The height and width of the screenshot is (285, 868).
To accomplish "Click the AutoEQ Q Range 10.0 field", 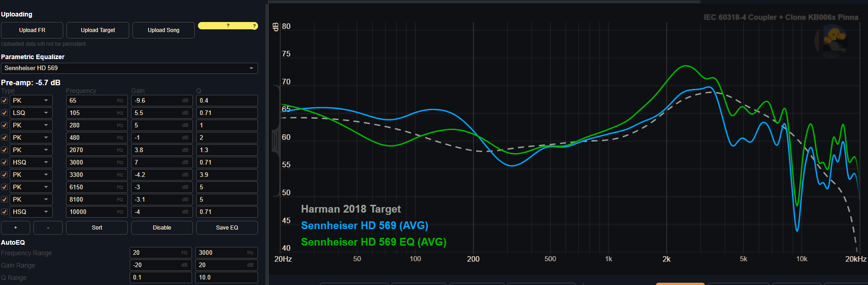I will coord(226,277).
